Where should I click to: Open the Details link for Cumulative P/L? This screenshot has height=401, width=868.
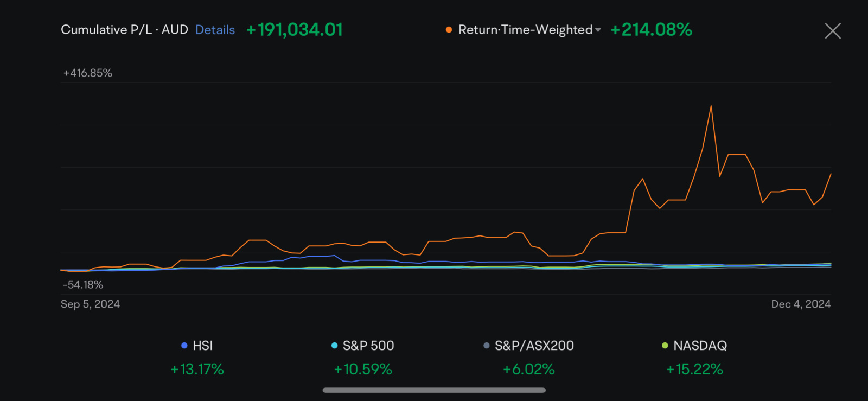215,30
